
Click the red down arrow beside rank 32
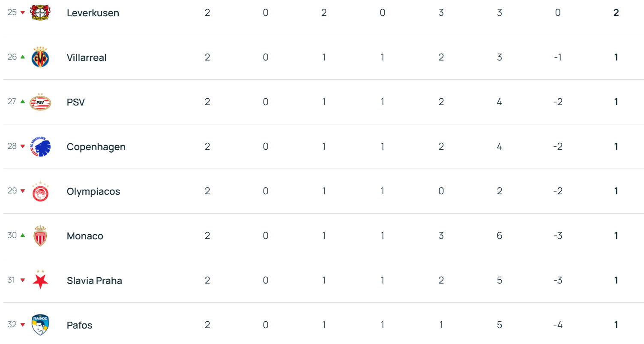[23, 325]
